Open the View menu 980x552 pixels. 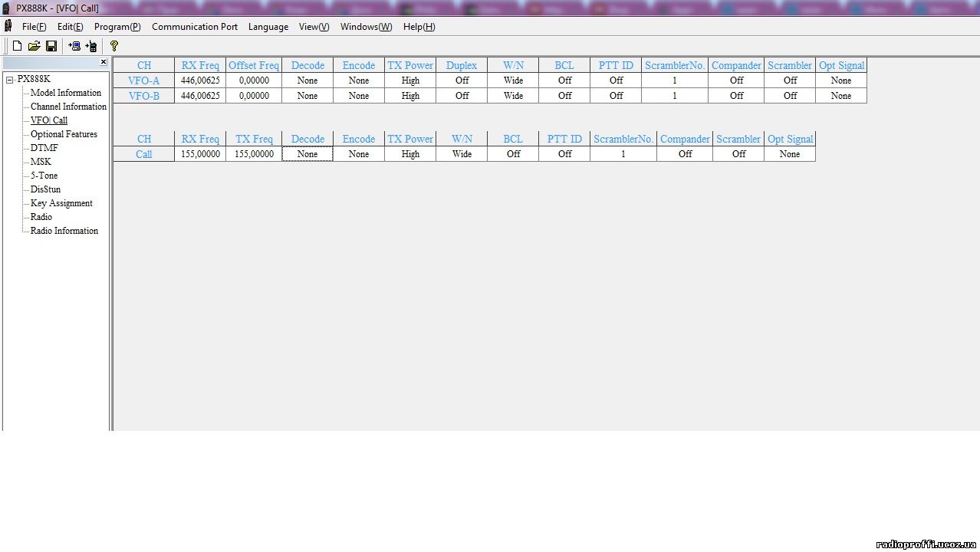314,26
